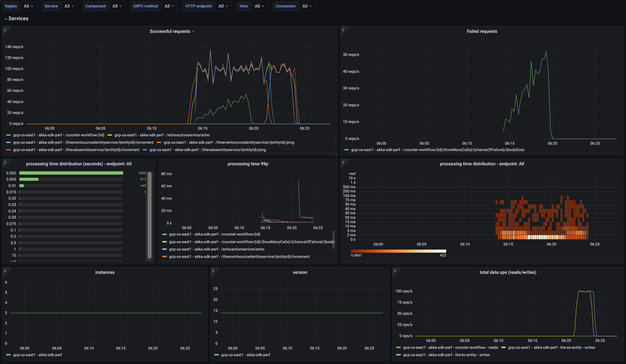
Task: Click the info icon on Failed requests panel
Action: click(343, 29)
